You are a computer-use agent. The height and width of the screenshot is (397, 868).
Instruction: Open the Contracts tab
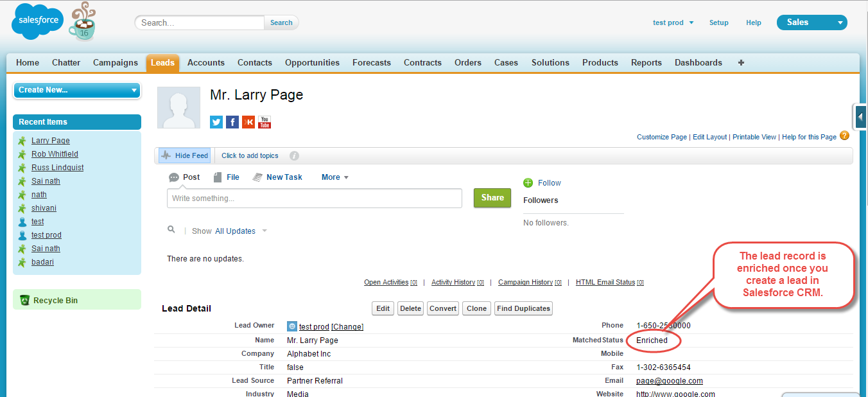tap(422, 63)
